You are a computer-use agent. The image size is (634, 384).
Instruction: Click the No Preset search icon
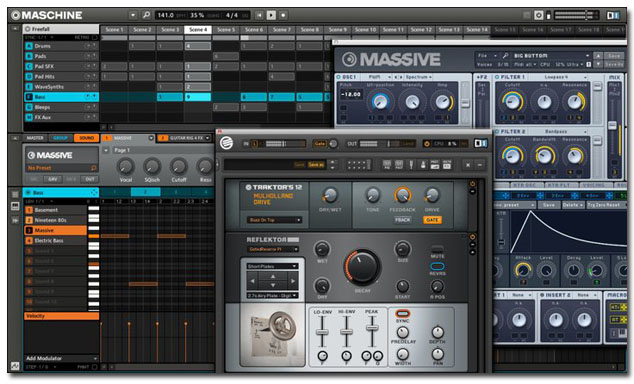[x=93, y=168]
